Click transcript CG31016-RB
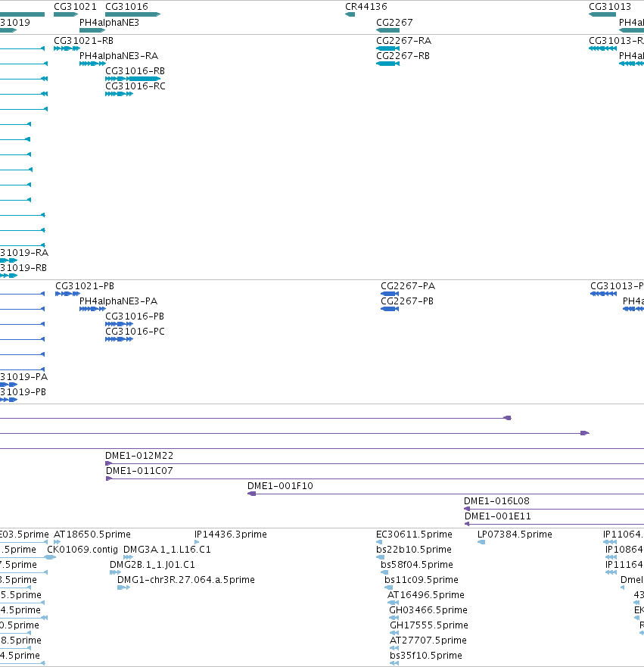 pyautogui.click(x=135, y=71)
